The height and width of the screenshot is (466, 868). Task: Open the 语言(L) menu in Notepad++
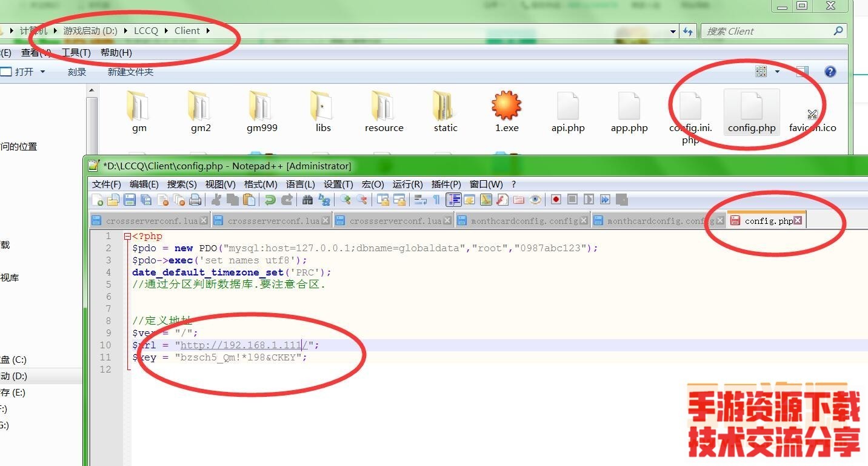[x=300, y=184]
